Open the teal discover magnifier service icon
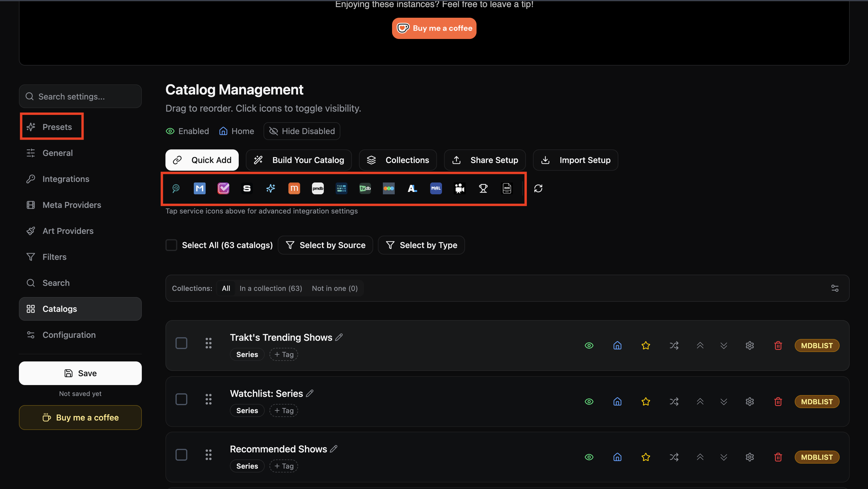The height and width of the screenshot is (489, 868). (176, 188)
